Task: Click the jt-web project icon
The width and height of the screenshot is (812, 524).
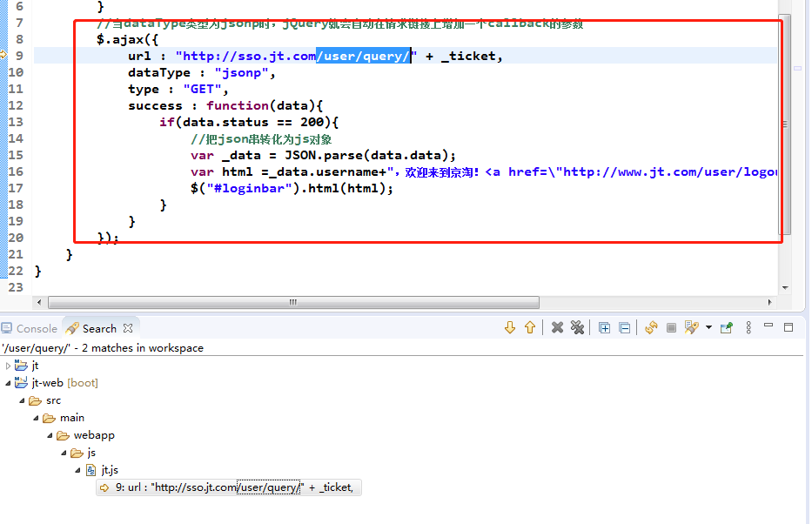Action: [x=21, y=383]
